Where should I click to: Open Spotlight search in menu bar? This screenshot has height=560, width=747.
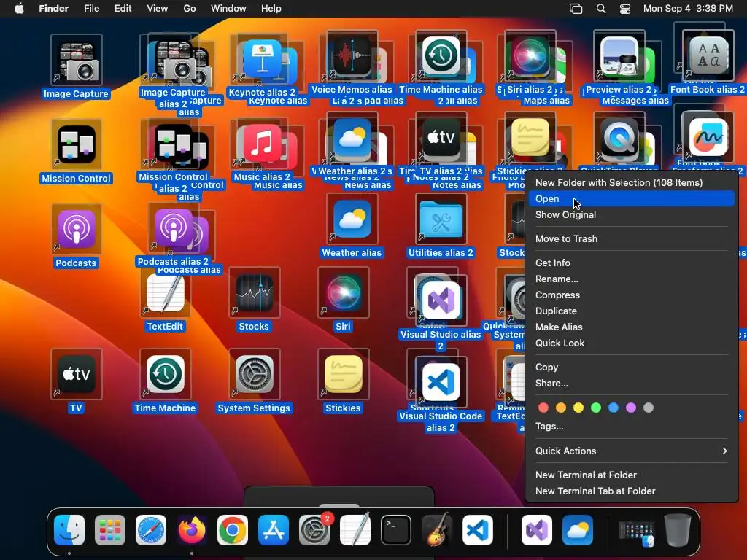pos(601,9)
